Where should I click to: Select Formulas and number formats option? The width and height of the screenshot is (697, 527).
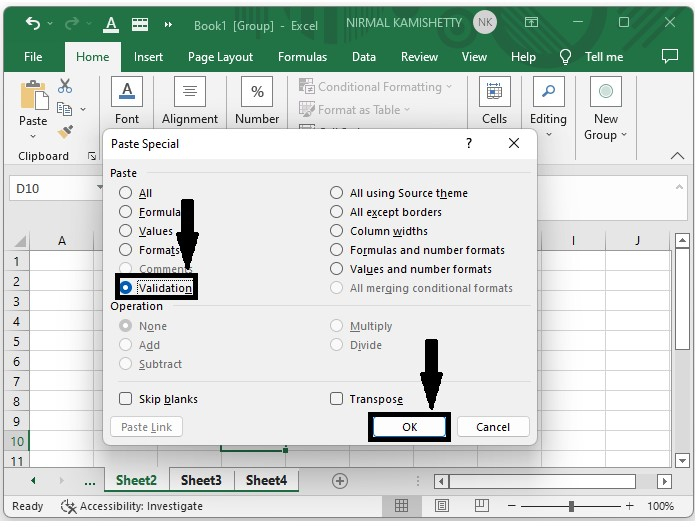tap(336, 250)
